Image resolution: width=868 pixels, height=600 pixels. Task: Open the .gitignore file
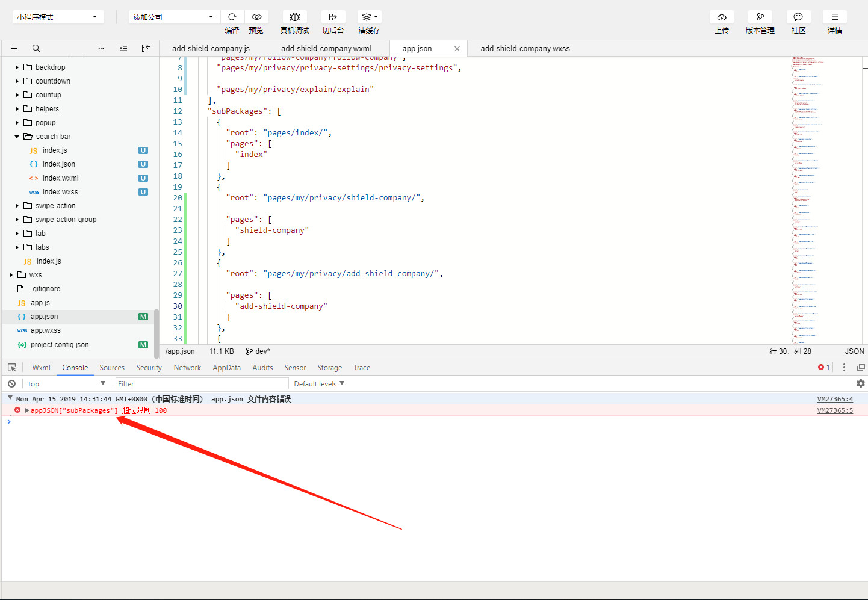click(x=46, y=289)
